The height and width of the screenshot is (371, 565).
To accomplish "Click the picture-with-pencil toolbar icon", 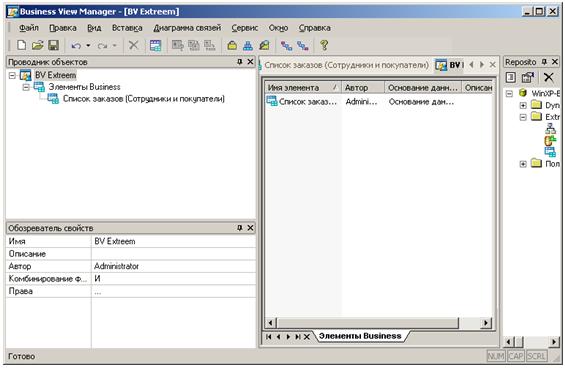I will pos(264,45).
